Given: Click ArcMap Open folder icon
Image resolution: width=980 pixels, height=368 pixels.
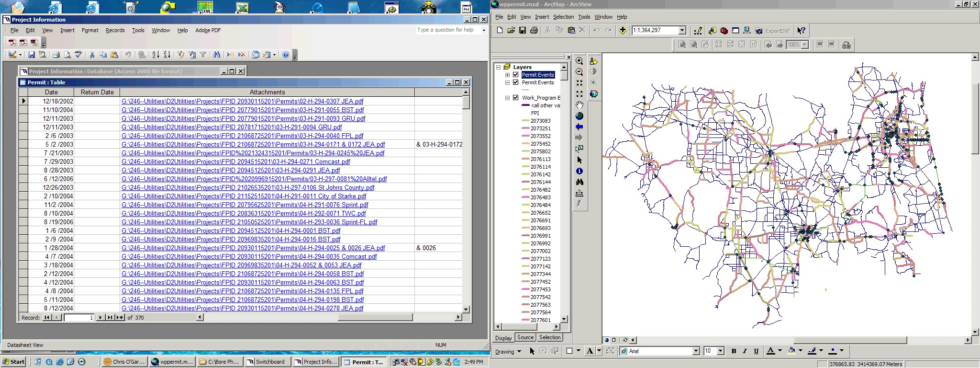Looking at the screenshot, I should (511, 30).
